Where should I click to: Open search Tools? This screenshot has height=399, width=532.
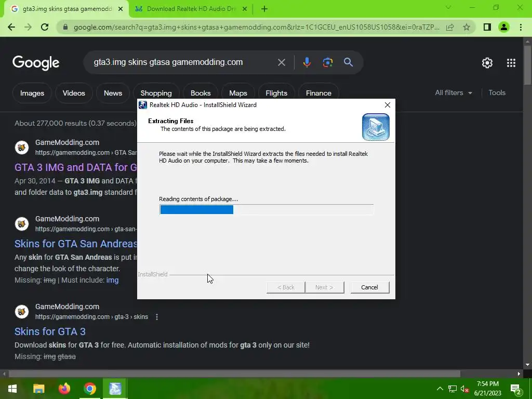point(497,92)
